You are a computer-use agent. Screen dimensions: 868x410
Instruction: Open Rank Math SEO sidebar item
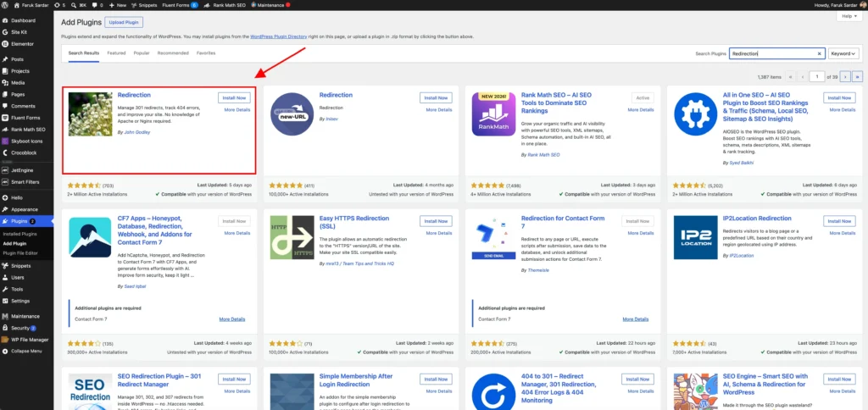tap(28, 129)
